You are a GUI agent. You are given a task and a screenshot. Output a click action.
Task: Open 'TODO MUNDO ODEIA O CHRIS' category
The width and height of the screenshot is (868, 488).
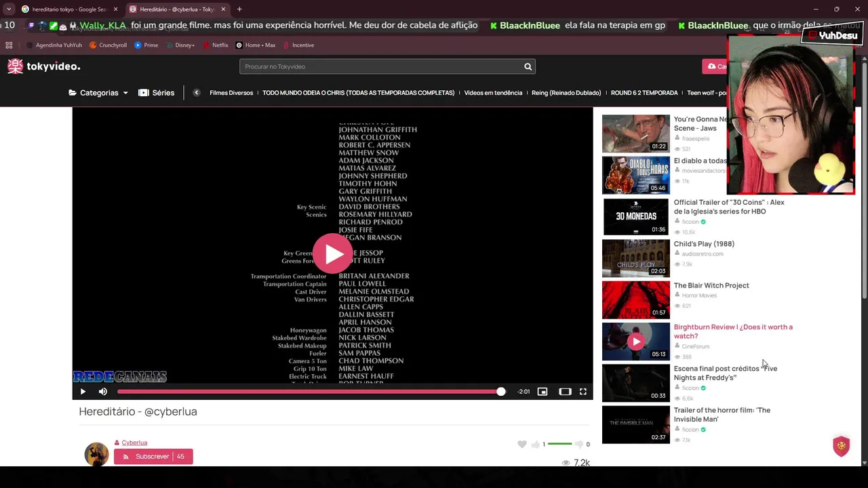[358, 93]
